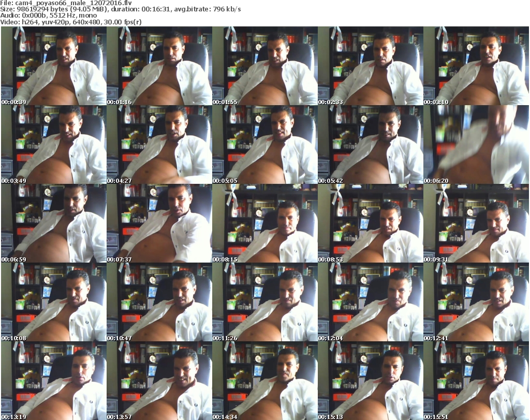Select the text 'Size: 98619294 bytes (94.05 MiB)'

click(54, 9)
